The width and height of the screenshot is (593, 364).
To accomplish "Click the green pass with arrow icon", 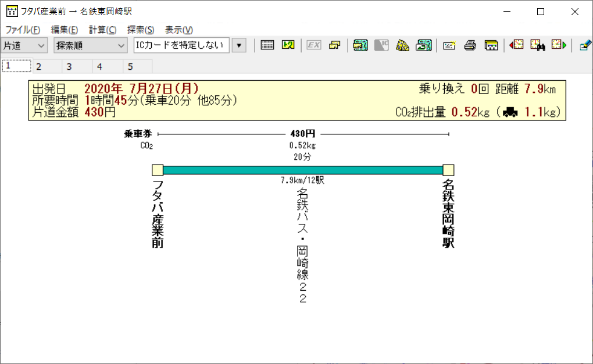I will tap(424, 45).
